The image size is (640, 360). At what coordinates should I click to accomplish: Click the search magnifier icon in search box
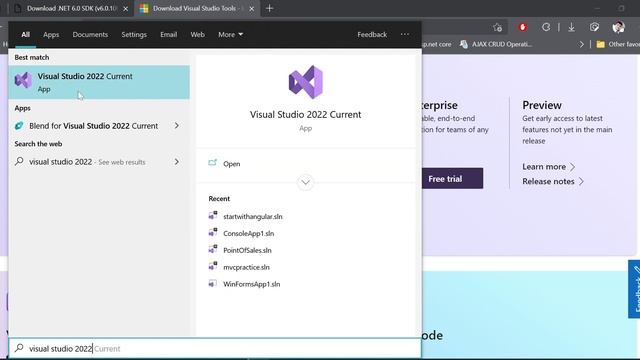coord(19,348)
